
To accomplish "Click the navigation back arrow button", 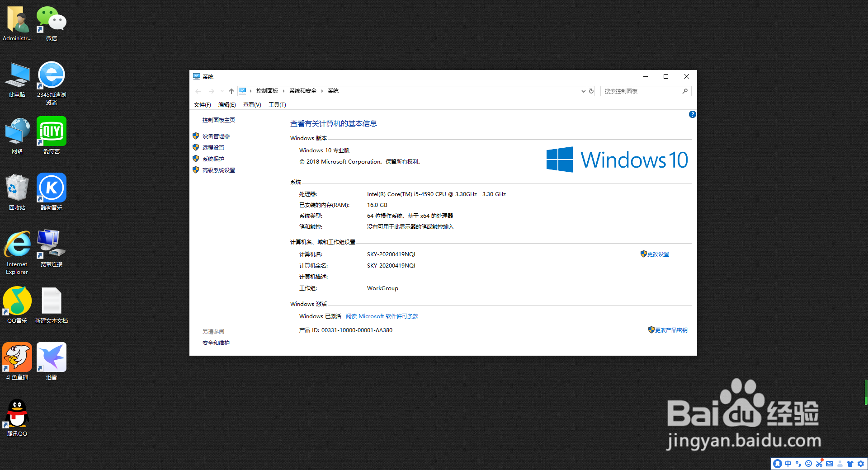I will point(198,91).
